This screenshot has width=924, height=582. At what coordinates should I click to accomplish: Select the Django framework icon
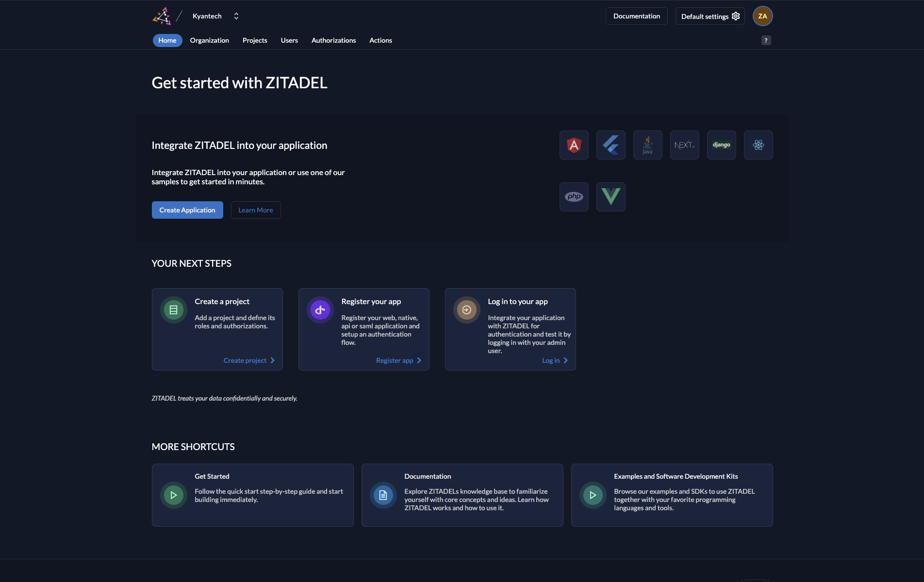point(722,145)
